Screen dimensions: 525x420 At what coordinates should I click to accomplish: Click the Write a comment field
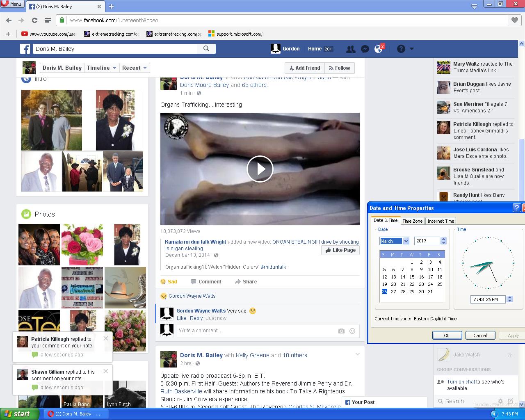point(256,331)
